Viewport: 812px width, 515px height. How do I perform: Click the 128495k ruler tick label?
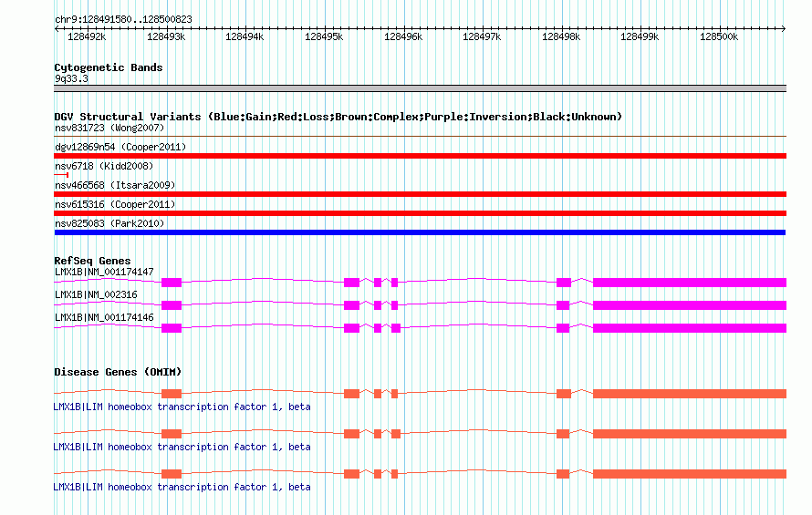coord(324,36)
